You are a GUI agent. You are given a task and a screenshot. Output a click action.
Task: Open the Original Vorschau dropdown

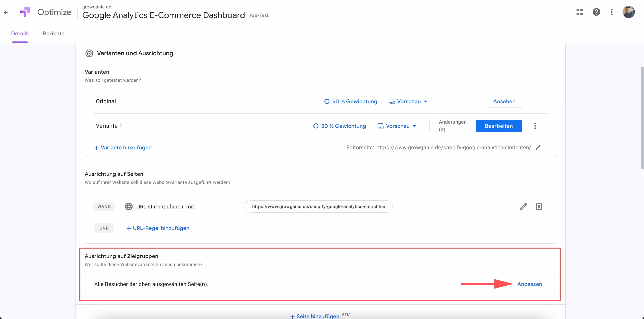click(x=408, y=101)
